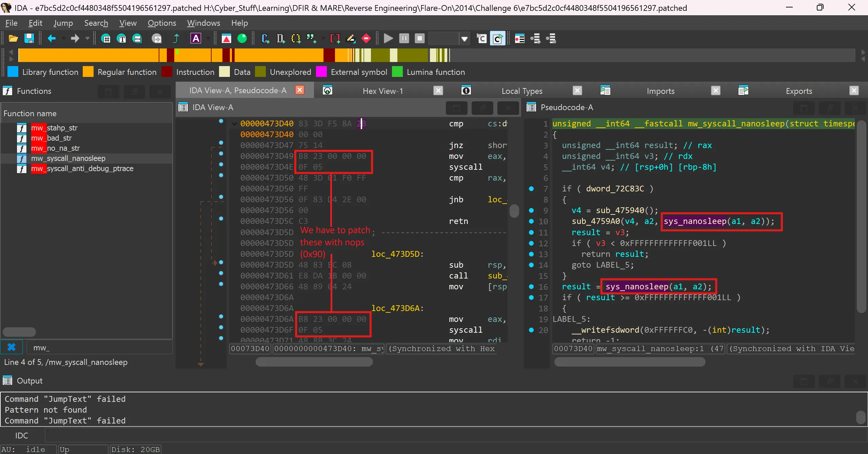Click the green circle toolbar icon
Image resolution: width=868 pixels, height=454 pixels.
pos(242,39)
